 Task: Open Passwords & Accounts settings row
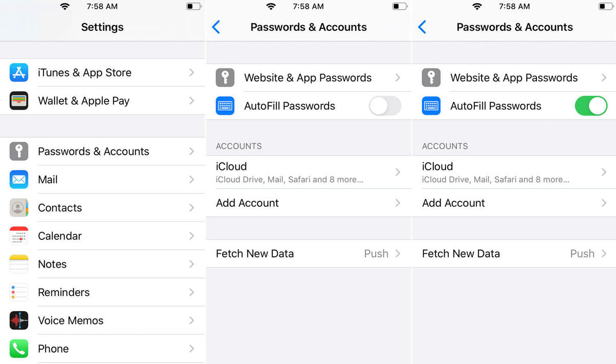[103, 151]
